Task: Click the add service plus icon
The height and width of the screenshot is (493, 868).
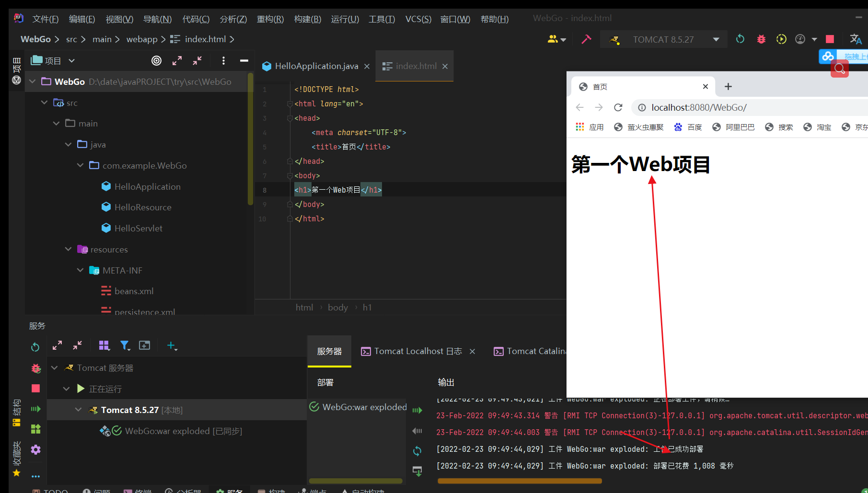Action: [x=172, y=345]
